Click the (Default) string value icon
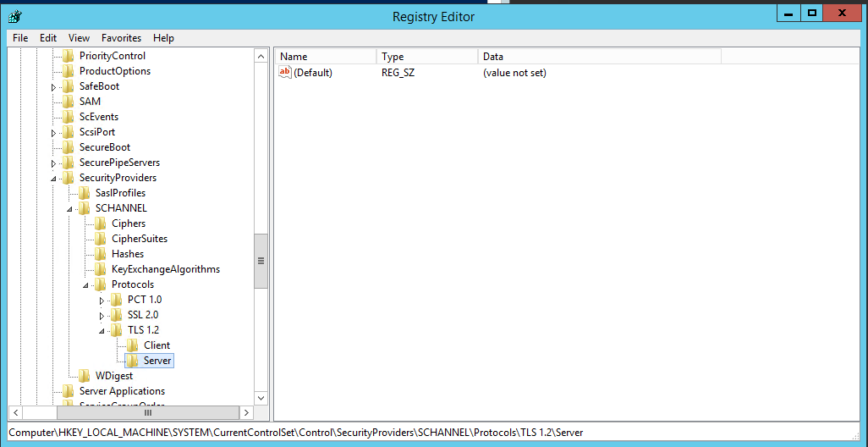Screen dimensions: 868x447 [x=285, y=73]
